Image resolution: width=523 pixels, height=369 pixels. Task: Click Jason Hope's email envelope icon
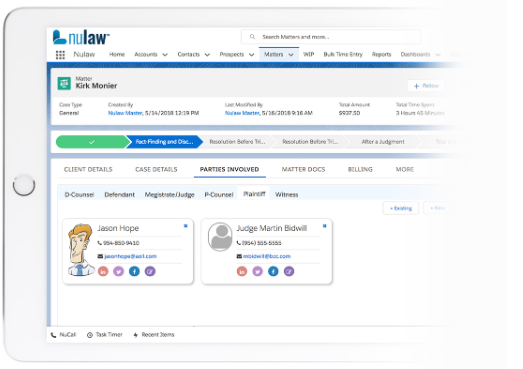[100, 256]
